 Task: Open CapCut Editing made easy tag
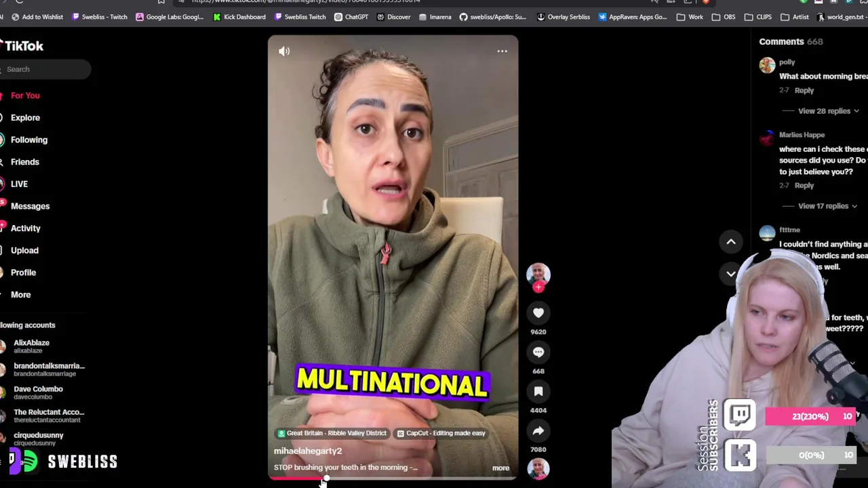(x=441, y=433)
